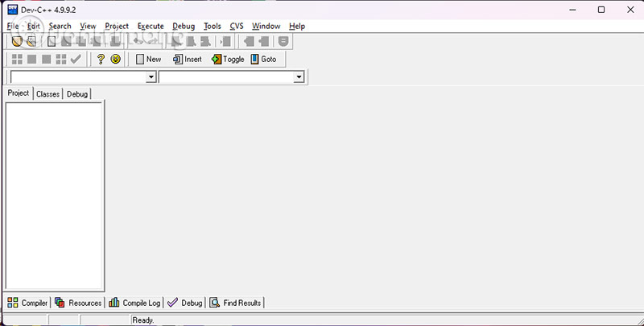Open the Help menu

(x=297, y=27)
